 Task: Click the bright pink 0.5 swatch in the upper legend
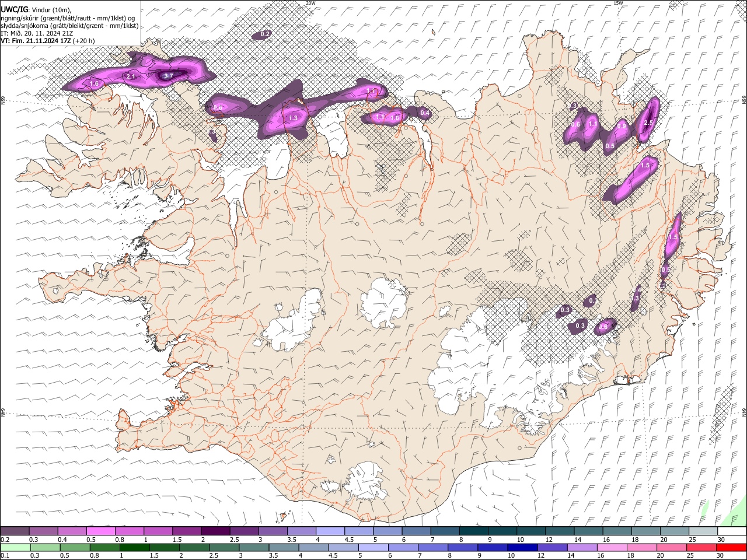[x=100, y=531]
